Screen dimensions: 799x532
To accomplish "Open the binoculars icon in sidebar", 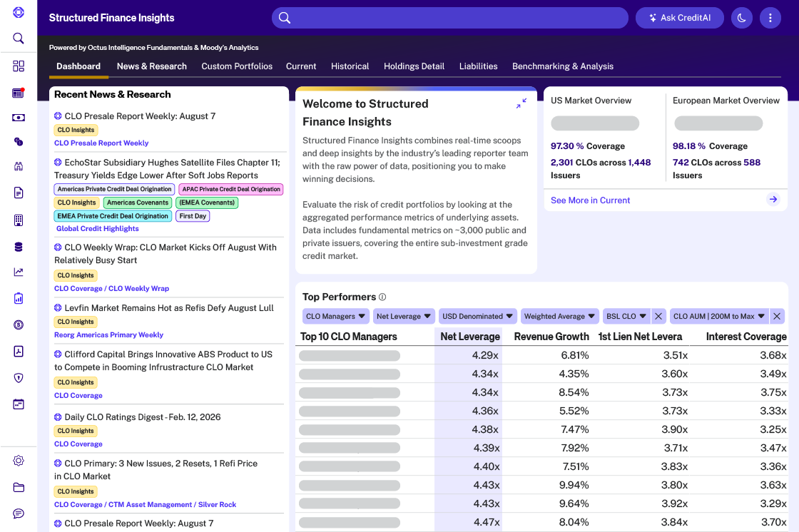I will point(19,166).
